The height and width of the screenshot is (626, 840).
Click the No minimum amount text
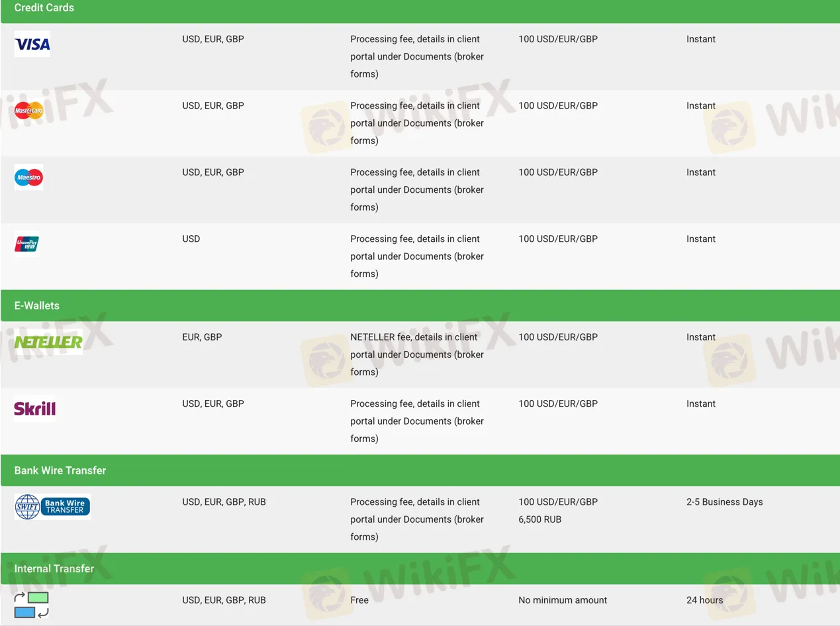pyautogui.click(x=563, y=600)
